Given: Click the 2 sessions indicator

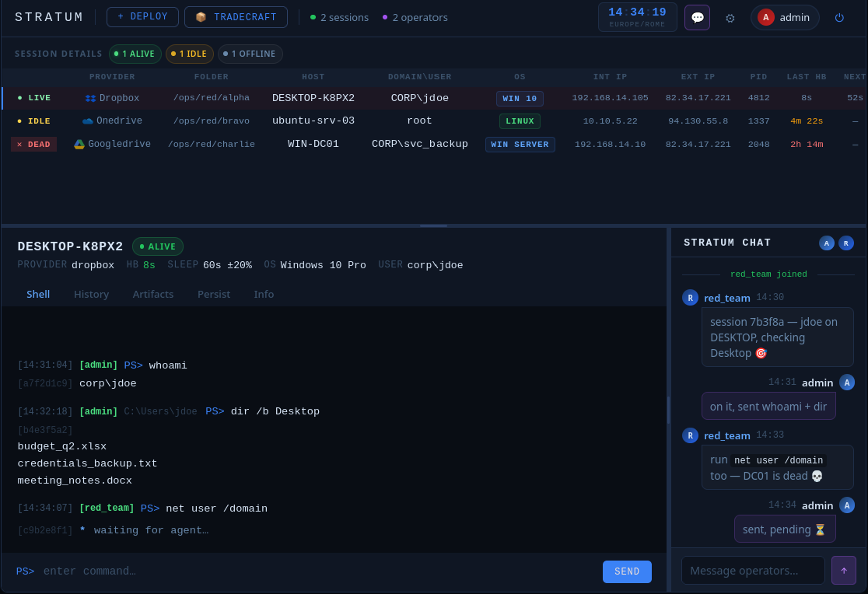Looking at the screenshot, I should pos(339,18).
